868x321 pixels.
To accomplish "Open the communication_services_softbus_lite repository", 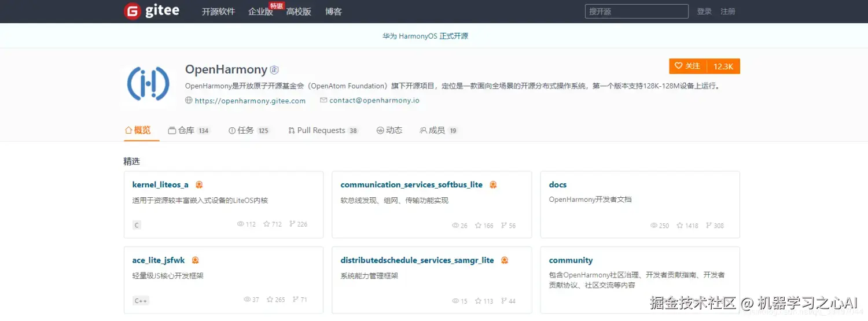I will tap(411, 185).
